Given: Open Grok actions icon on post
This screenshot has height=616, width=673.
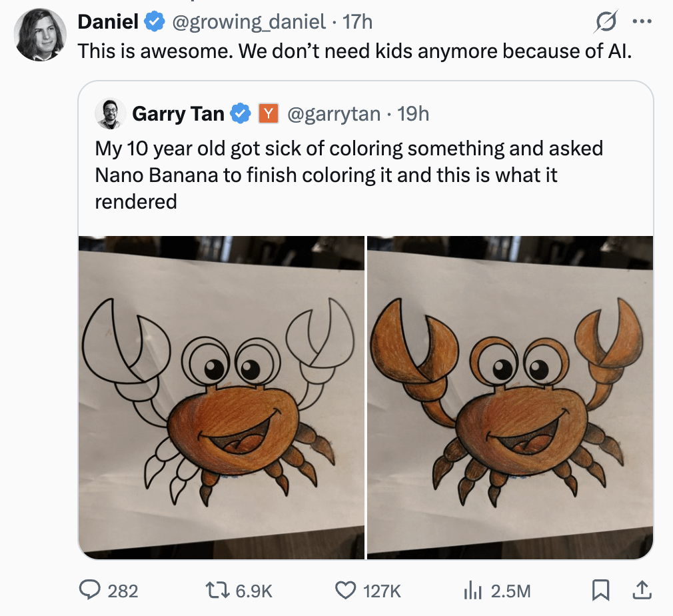Looking at the screenshot, I should pyautogui.click(x=606, y=22).
